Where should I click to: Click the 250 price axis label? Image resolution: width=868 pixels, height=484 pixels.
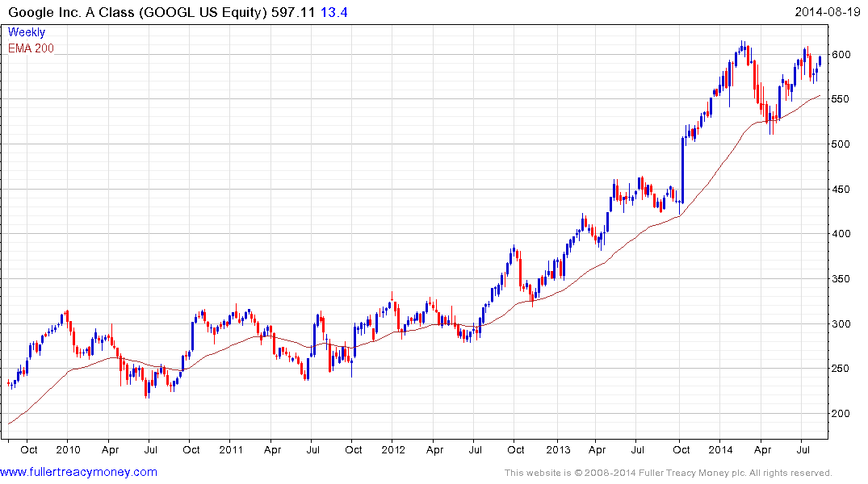[x=841, y=369]
